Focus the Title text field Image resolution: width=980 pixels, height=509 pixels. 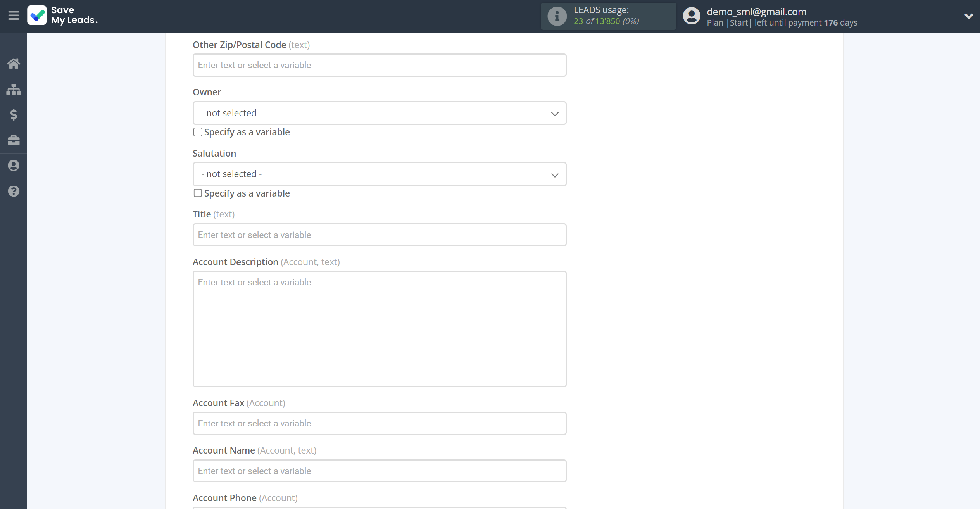pyautogui.click(x=380, y=235)
